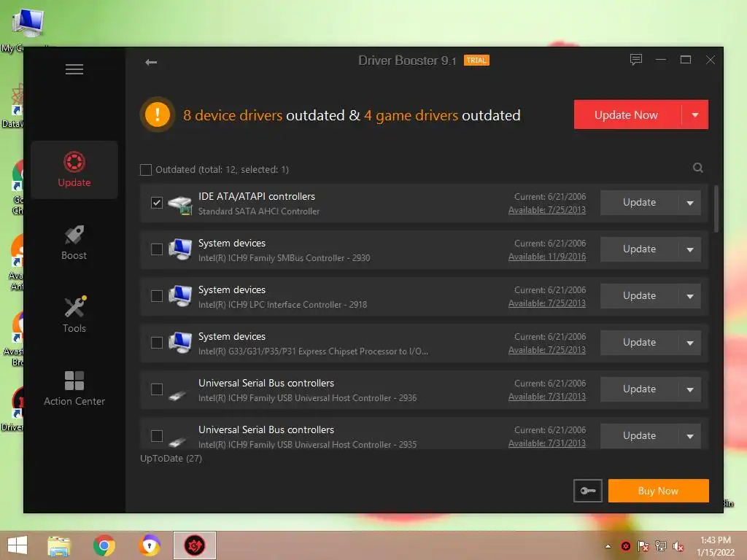Open Available 7/25/2013 link for SATA AHCI Controller
The height and width of the screenshot is (560, 747).
pos(547,210)
